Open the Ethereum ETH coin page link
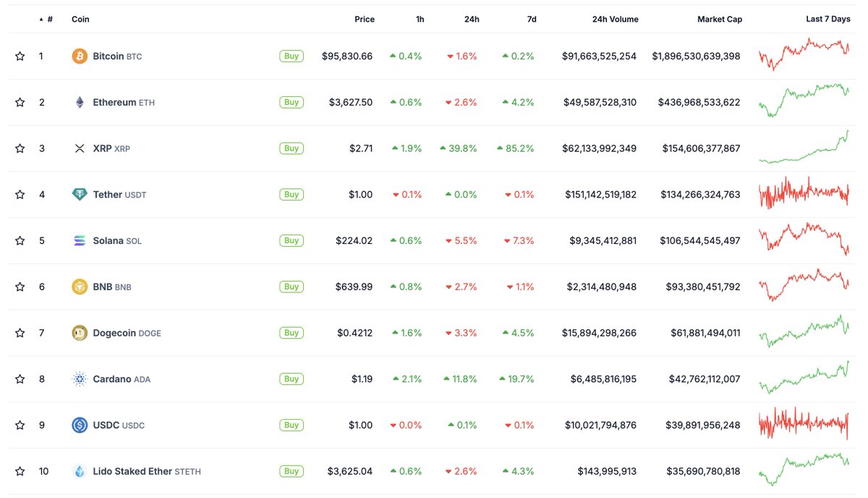Viewport: 868px width, 498px height. (x=124, y=102)
